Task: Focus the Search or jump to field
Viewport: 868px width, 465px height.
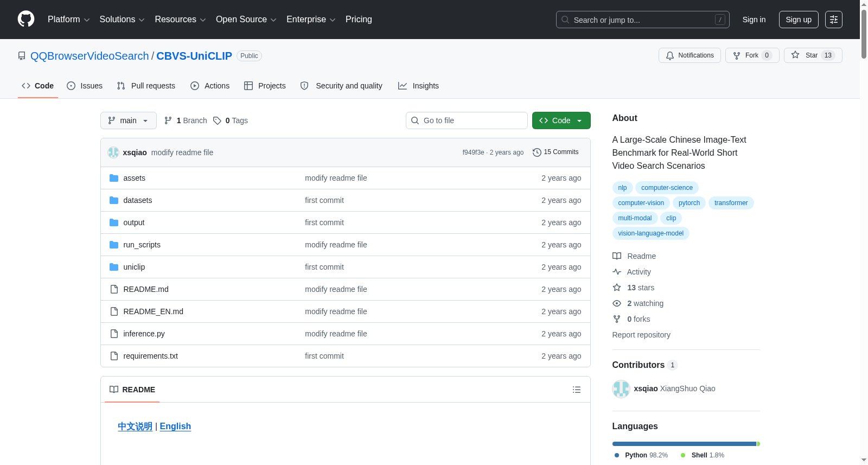Action: coord(643,20)
